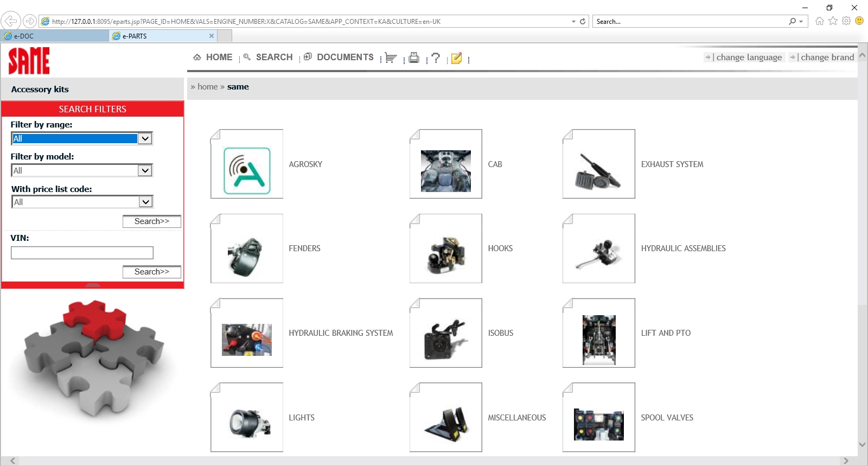This screenshot has width=868, height=466.
Task: Expand the Filter by model dropdown
Action: click(145, 170)
